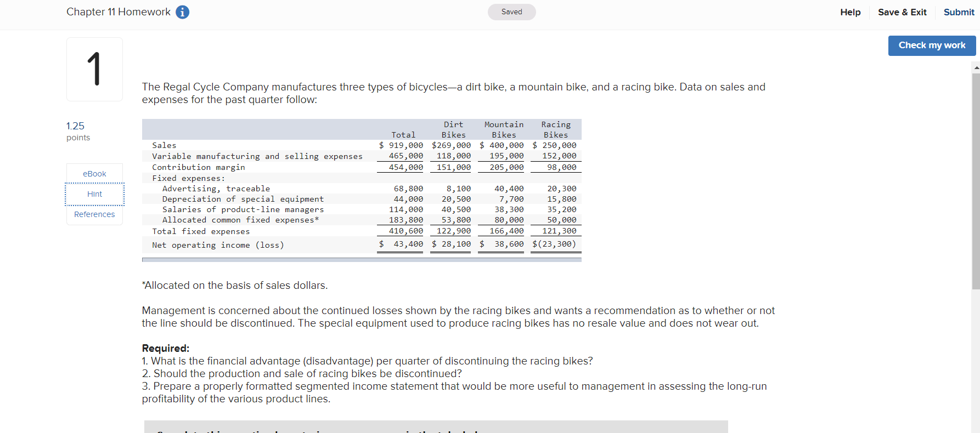
Task: Select Racing Bikes contribution margin 98,000
Action: pyautogui.click(x=562, y=167)
